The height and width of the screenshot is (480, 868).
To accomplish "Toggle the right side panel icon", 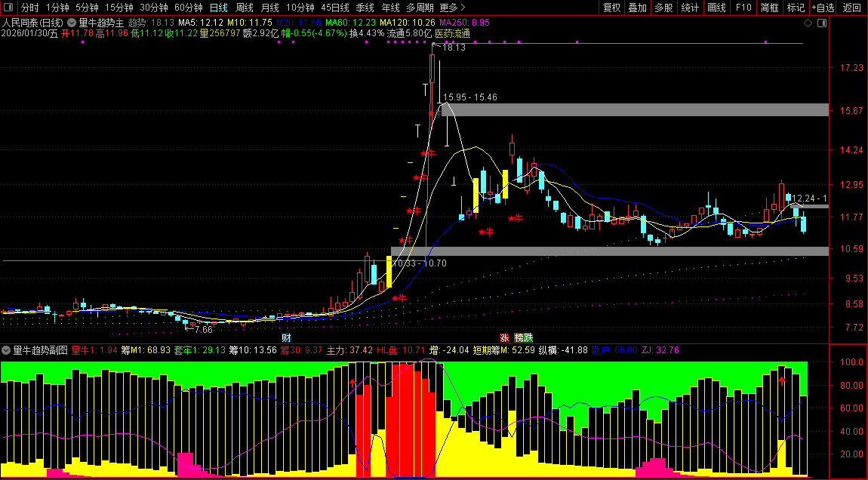I will coord(822,23).
